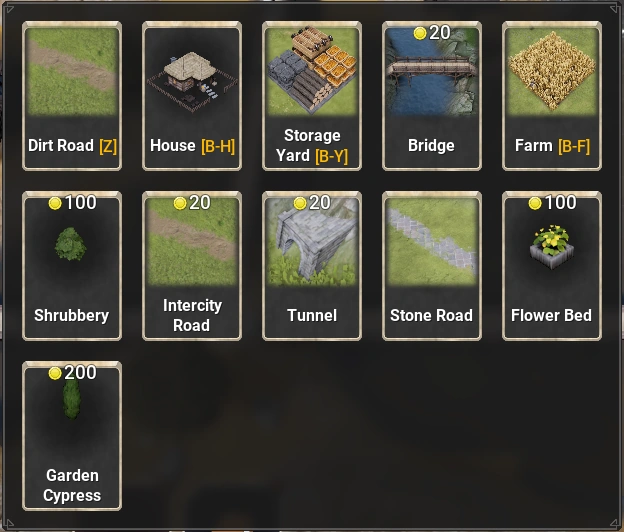The height and width of the screenshot is (532, 624).
Task: Select the Bridge construction card
Action: 432,96
